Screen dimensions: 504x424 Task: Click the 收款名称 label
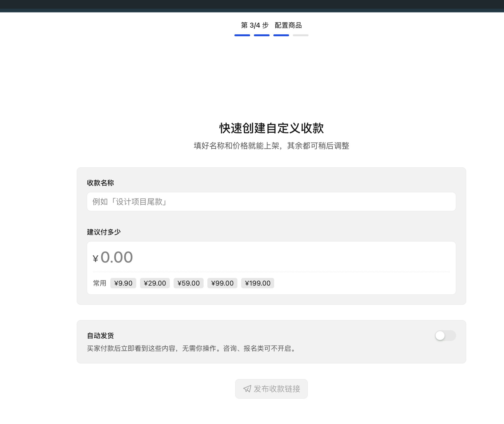(100, 183)
